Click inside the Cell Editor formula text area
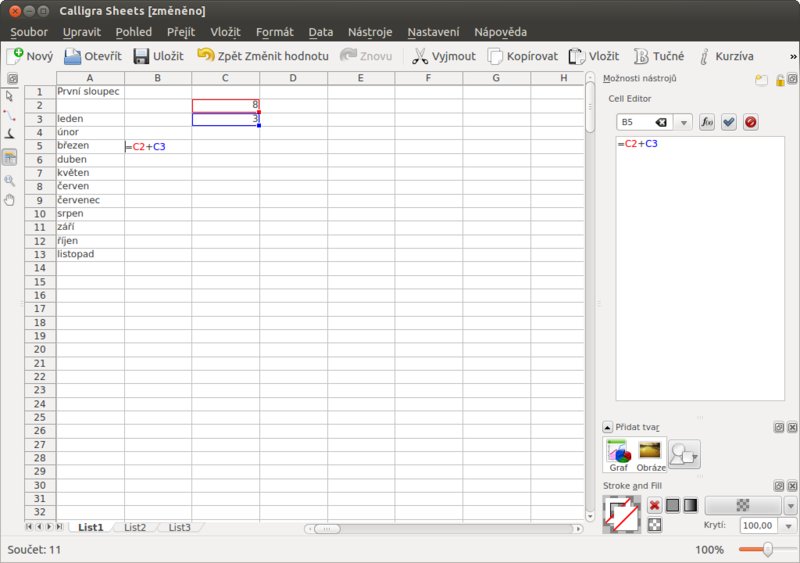Image resolution: width=800 pixels, height=563 pixels. [699, 268]
